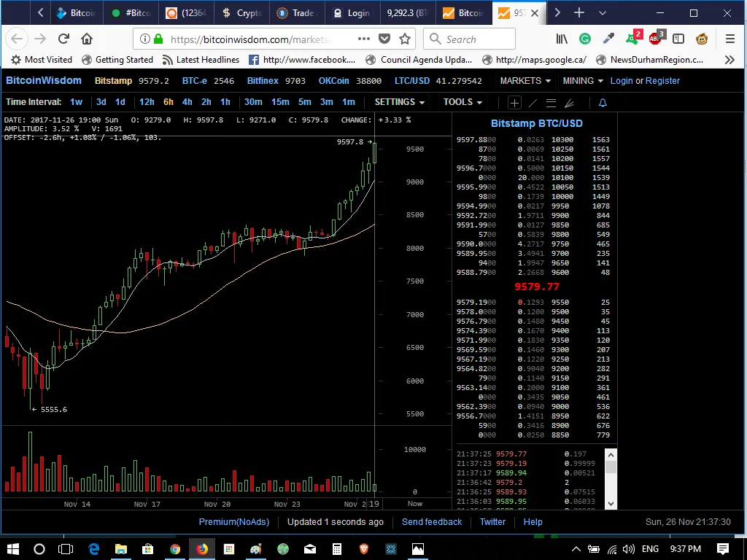Expand the MINING dropdown
The image size is (747, 560).
coord(582,80)
